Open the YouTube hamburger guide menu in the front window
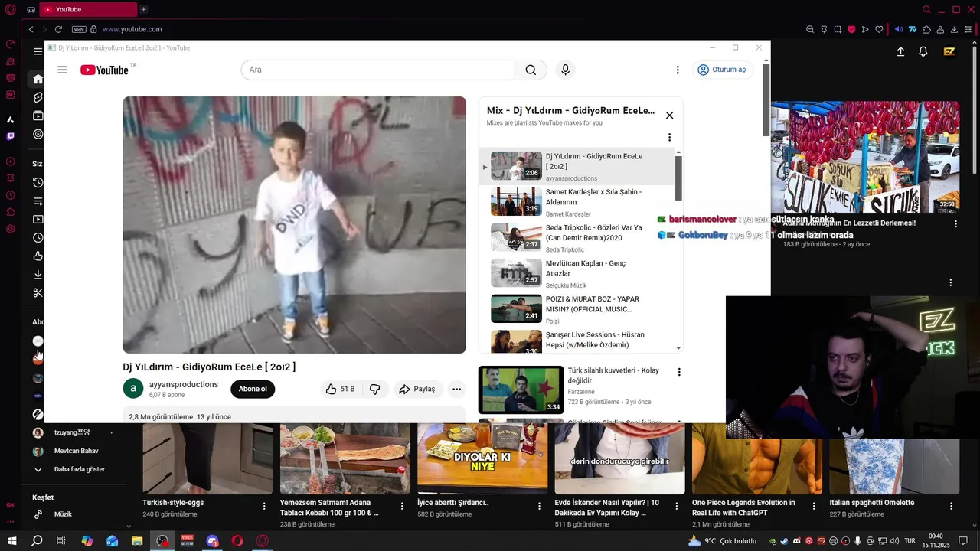Screen dimensions: 980x551 point(62,70)
